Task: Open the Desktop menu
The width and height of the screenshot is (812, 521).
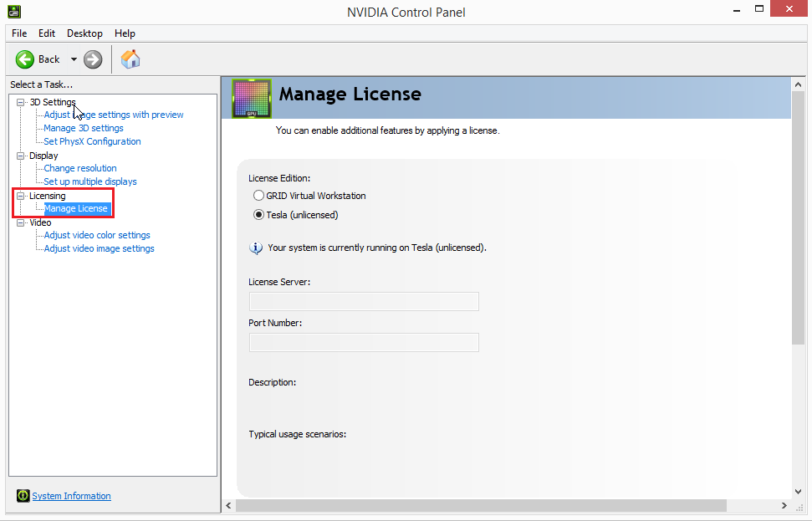Action: pyautogui.click(x=84, y=33)
